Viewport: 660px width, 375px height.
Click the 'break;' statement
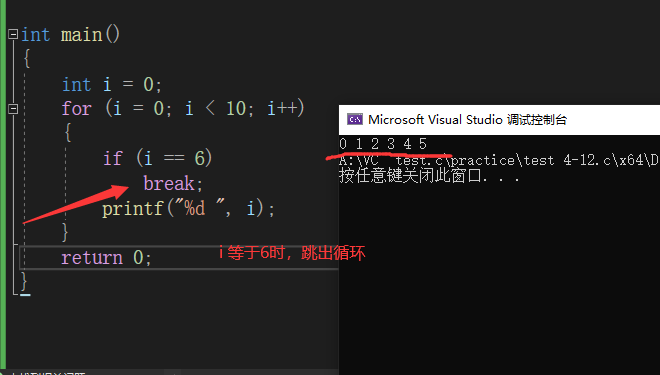click(x=173, y=183)
